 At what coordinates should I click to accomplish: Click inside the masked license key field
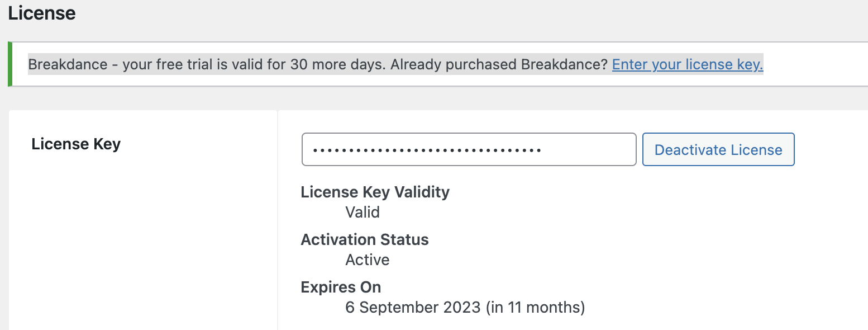[469, 149]
